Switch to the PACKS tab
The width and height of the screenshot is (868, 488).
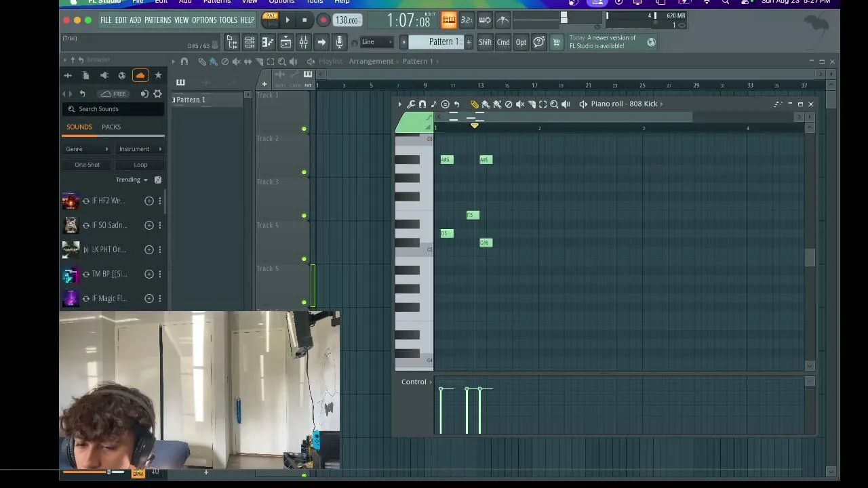111,127
